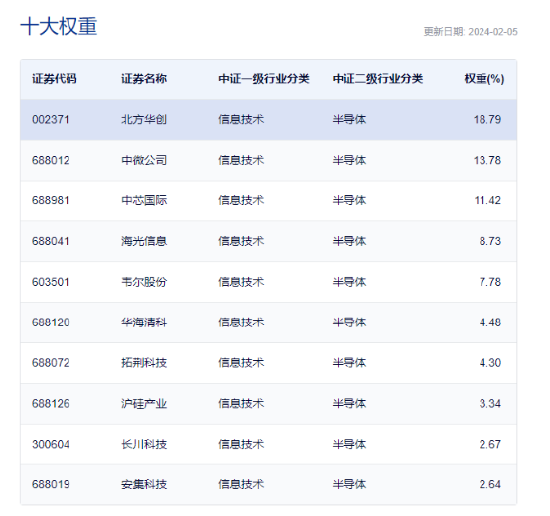Click 信息技术 in the 韦尔股份 row
This screenshot has height=516, width=550.
pos(241,282)
